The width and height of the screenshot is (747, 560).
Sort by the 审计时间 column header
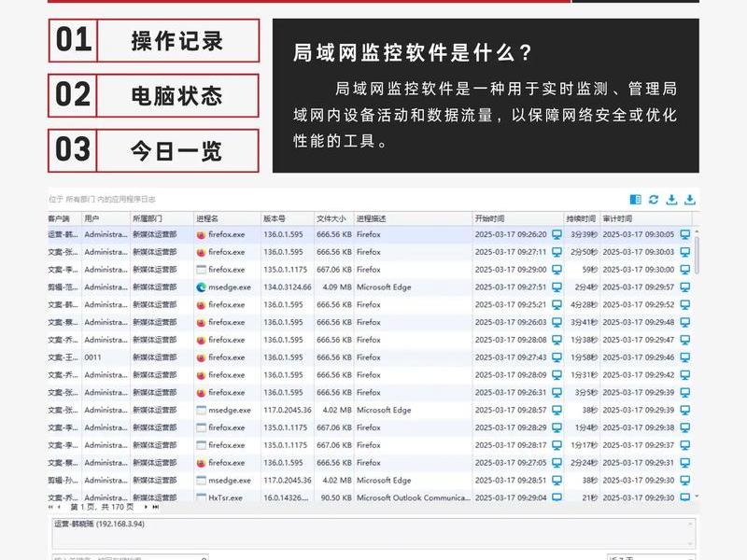click(645, 218)
